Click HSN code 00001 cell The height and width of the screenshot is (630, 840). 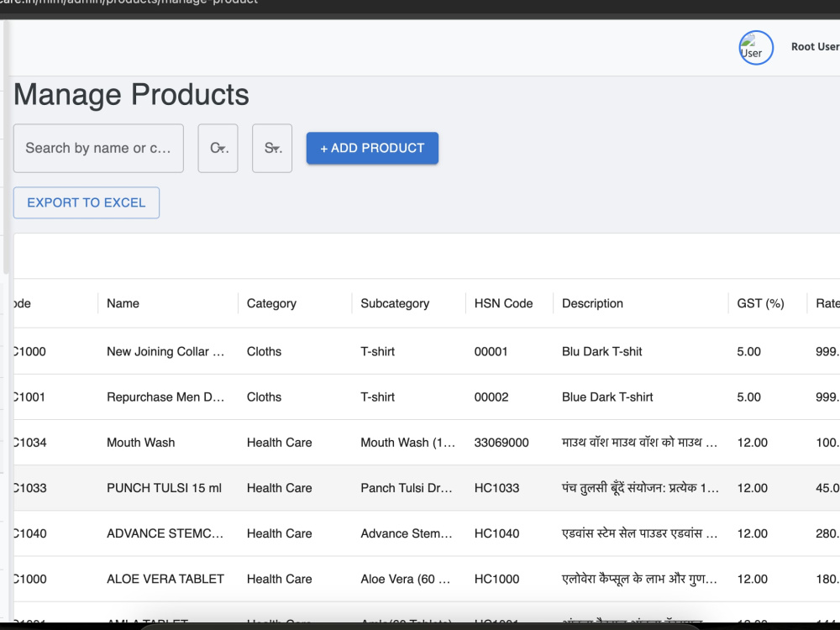point(491,351)
